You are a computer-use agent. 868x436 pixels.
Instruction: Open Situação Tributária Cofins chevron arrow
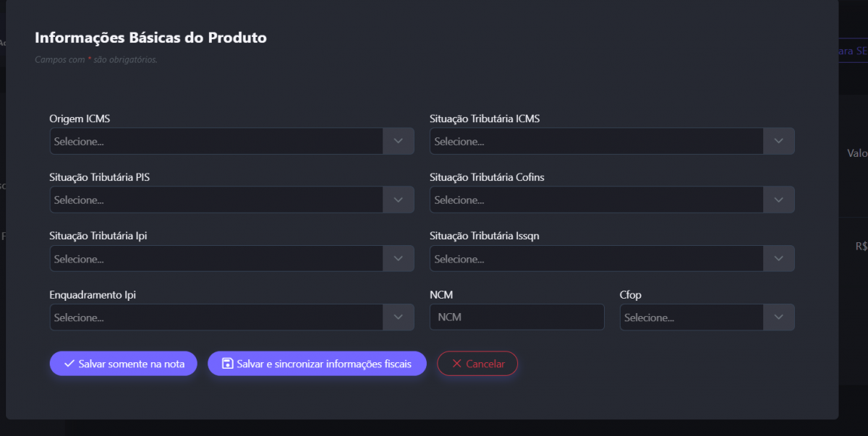click(x=778, y=200)
